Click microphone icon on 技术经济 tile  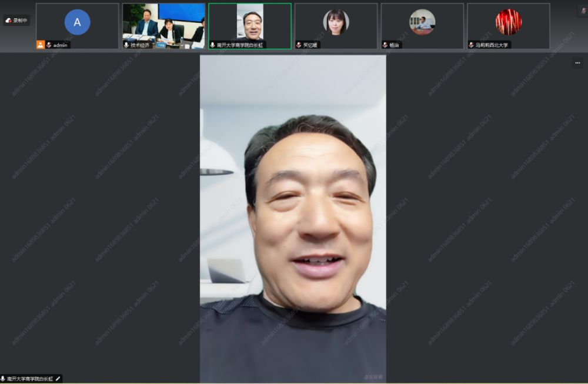coord(126,45)
